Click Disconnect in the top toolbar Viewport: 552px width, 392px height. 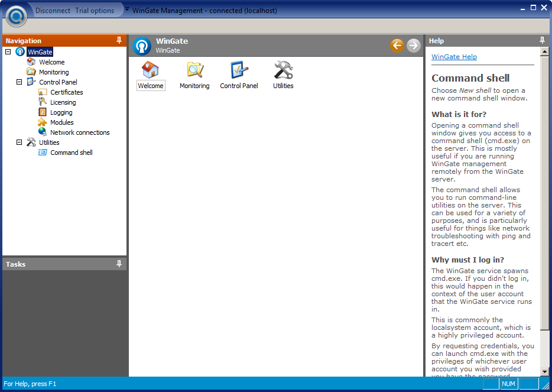coord(53,11)
